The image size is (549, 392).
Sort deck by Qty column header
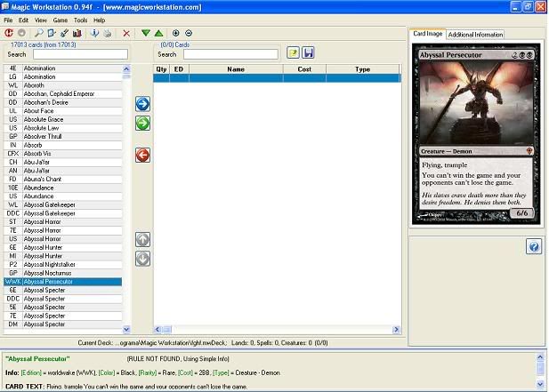click(161, 69)
